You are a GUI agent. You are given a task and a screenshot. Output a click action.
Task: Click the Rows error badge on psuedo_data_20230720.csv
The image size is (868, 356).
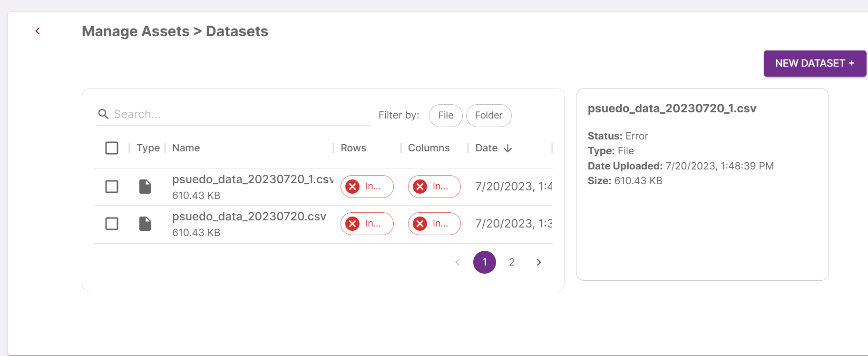coord(367,224)
